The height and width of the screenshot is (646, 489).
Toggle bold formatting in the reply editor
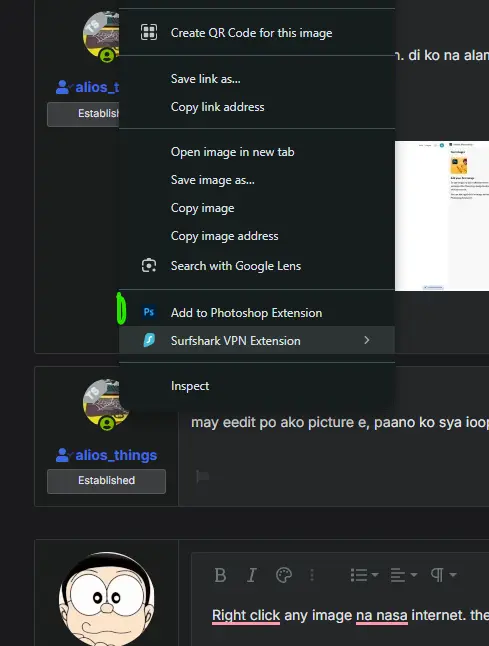(220, 575)
